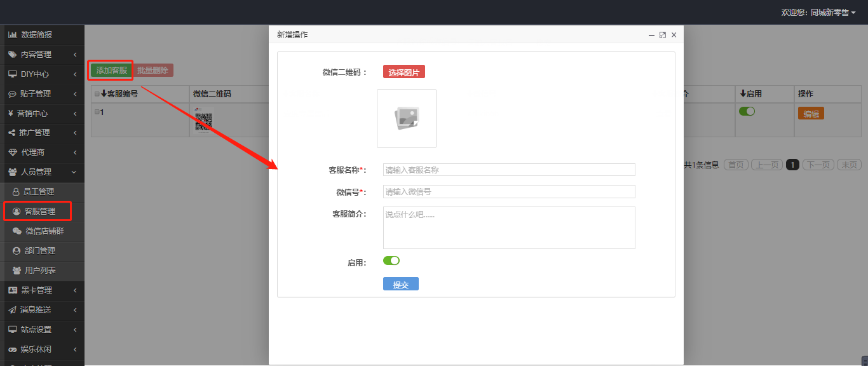Click the 黑卡管理 card icon
The height and width of the screenshot is (366, 868).
coord(13,290)
